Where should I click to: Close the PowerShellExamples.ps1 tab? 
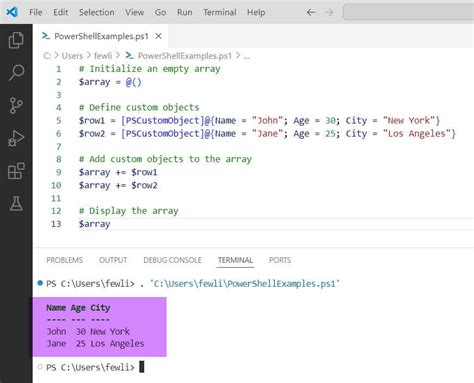(159, 36)
